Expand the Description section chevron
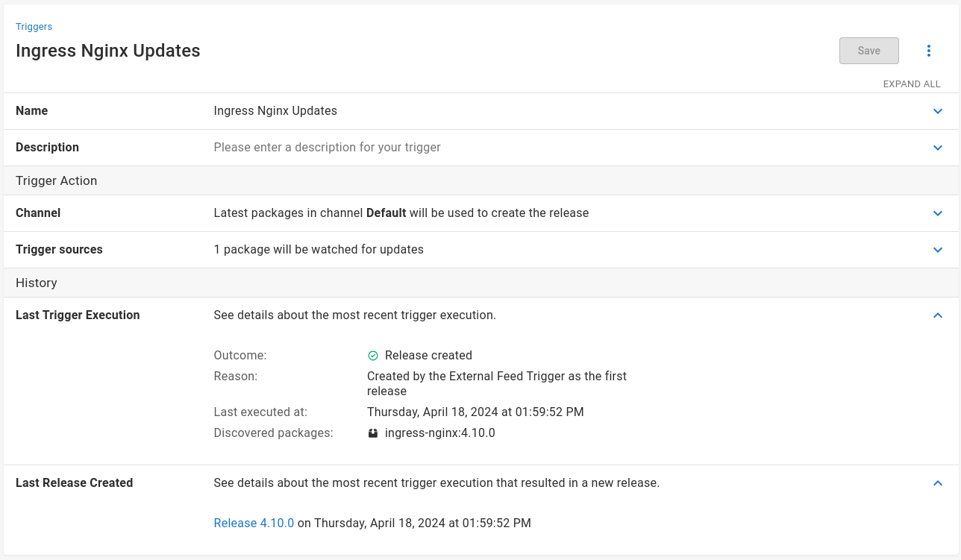This screenshot has width=961, height=560. click(x=938, y=148)
